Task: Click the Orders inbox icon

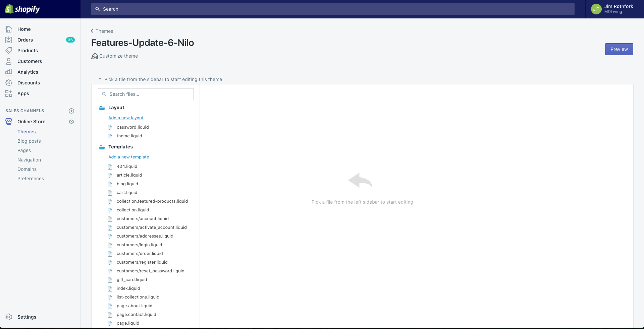Action: 9,40
